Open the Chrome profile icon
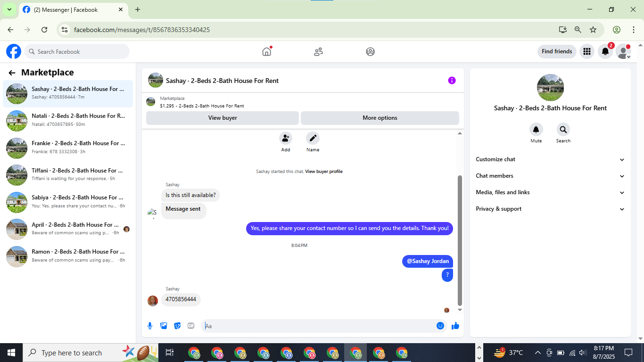 [x=617, y=30]
